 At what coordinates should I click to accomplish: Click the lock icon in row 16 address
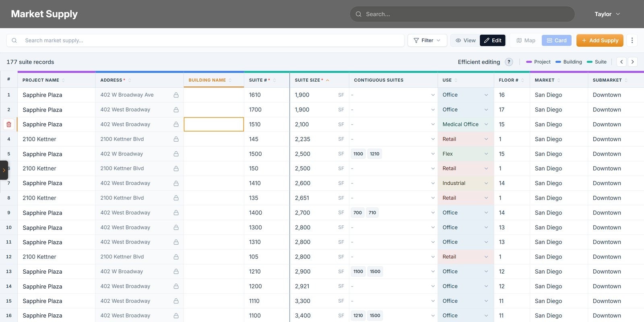tap(176, 316)
